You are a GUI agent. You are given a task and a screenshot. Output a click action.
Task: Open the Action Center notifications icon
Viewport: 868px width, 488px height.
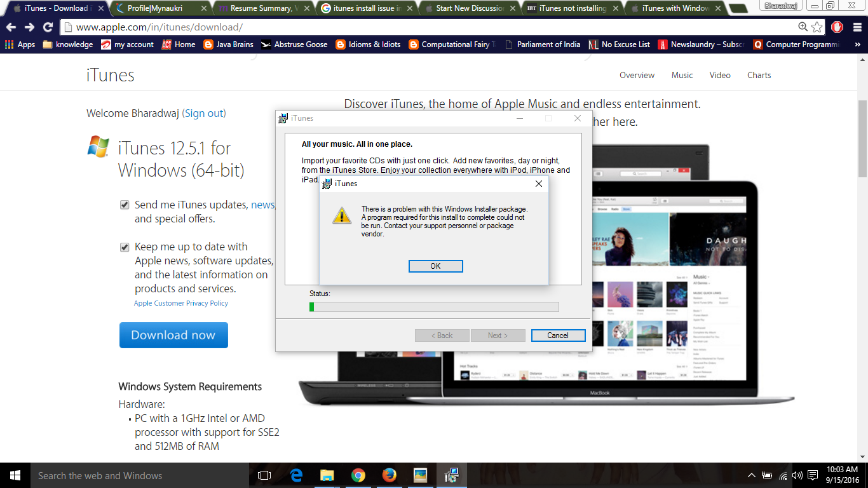[813, 475]
